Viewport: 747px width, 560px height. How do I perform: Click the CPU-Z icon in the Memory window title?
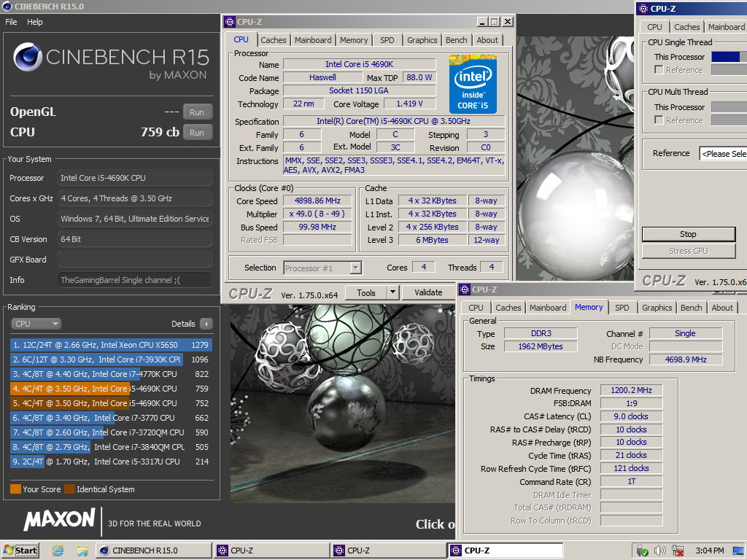[x=465, y=289]
